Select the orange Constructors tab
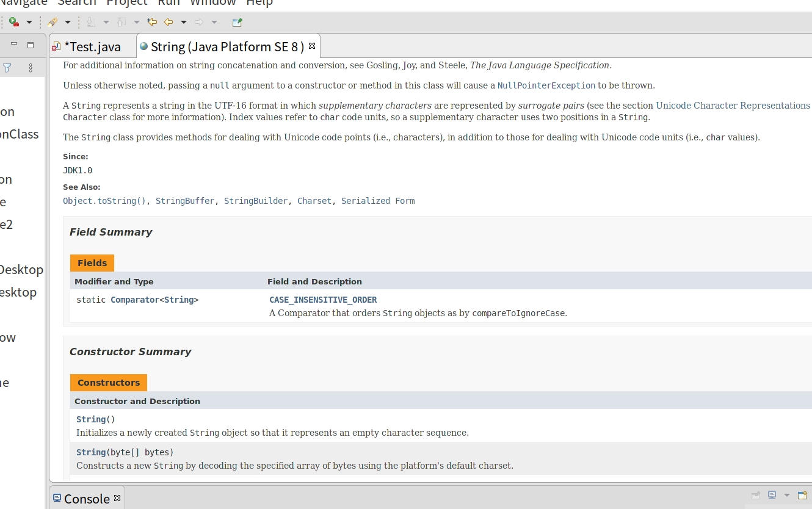The width and height of the screenshot is (812, 509). [x=109, y=383]
